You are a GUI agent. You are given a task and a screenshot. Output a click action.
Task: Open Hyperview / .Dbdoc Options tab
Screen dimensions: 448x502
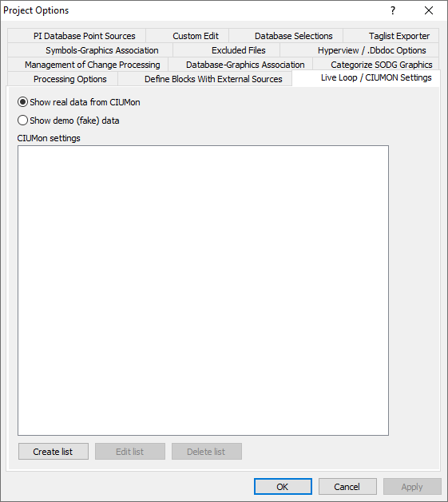[359, 50]
